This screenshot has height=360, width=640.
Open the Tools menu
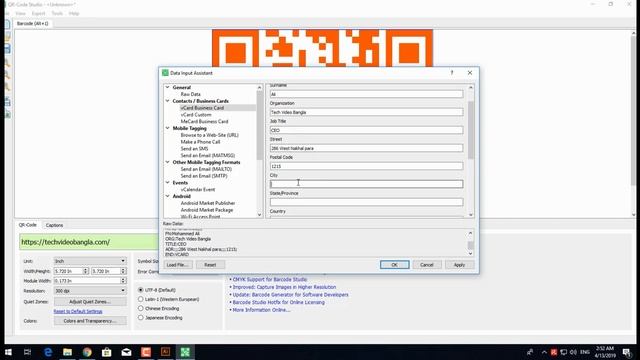tap(57, 13)
